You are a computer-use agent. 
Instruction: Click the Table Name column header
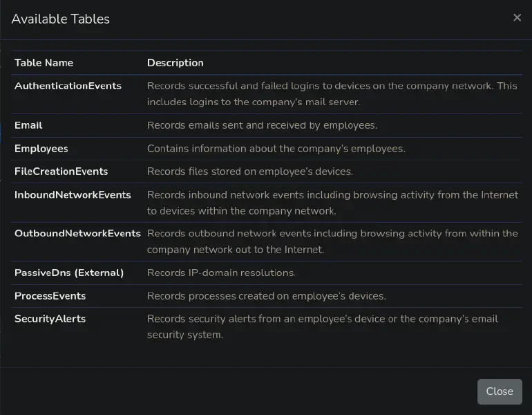click(x=44, y=63)
